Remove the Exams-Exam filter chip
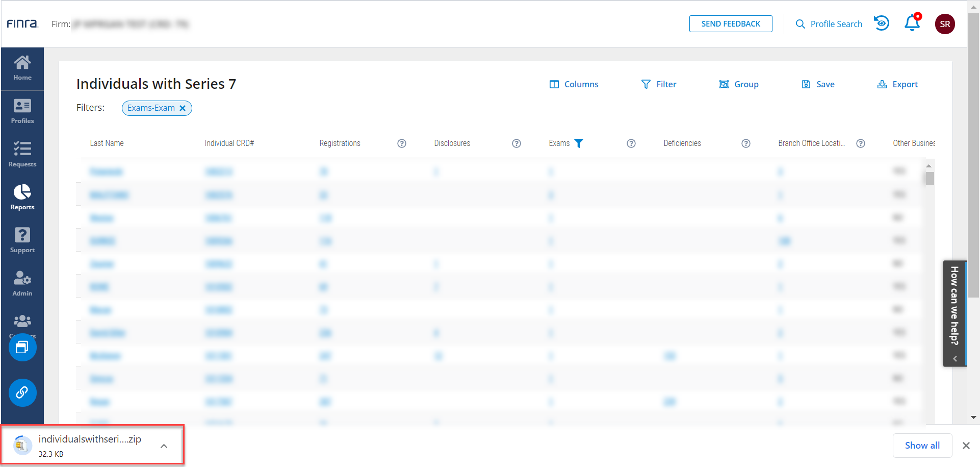Viewport: 980px width, 467px height. pos(183,108)
